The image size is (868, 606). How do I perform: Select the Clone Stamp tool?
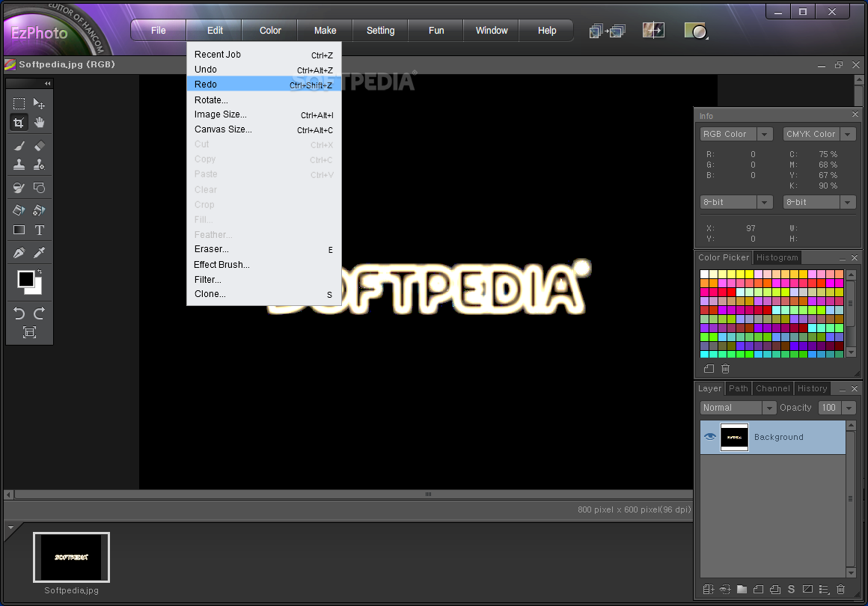[19, 165]
